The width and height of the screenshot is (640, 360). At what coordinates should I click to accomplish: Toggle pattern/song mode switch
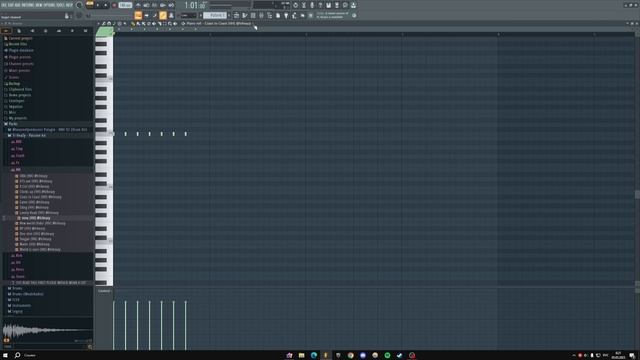point(90,5)
